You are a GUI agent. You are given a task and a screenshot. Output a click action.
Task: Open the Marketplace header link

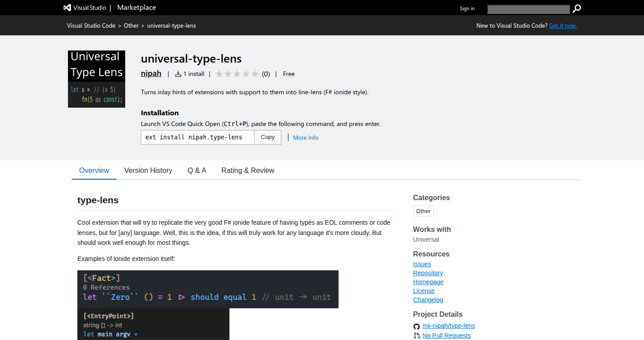(136, 8)
